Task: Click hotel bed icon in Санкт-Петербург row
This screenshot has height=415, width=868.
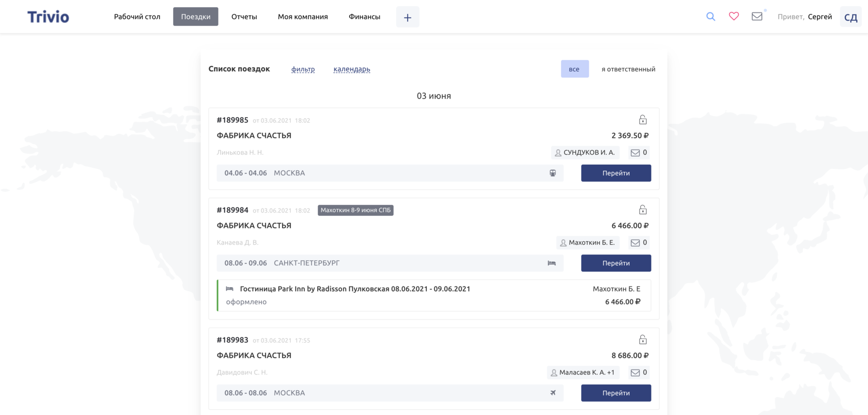Action: coord(552,263)
